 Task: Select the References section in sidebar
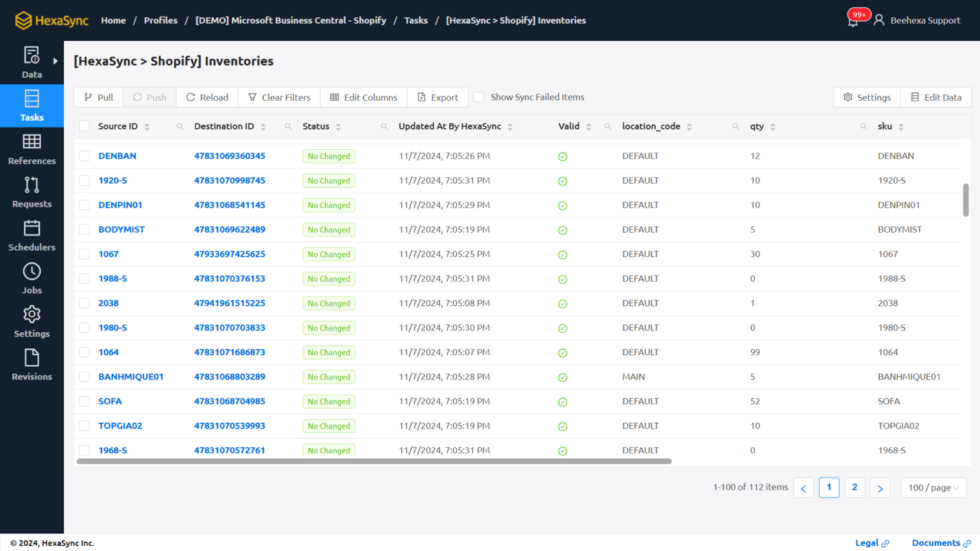click(31, 150)
